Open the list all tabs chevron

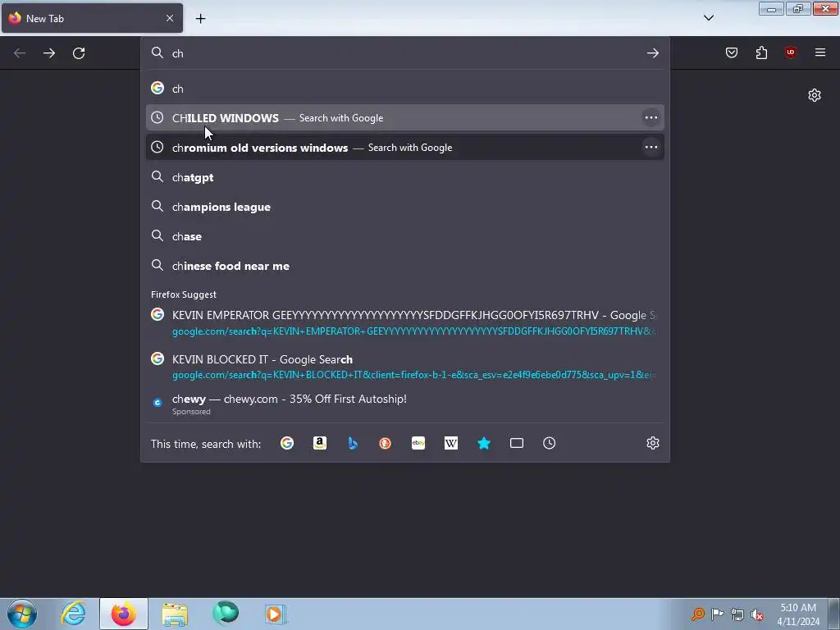tap(708, 18)
